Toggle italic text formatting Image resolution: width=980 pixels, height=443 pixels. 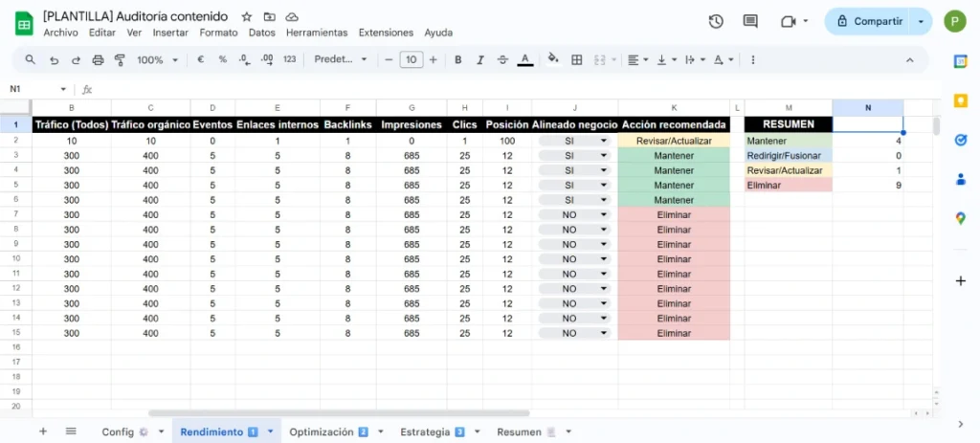pyautogui.click(x=480, y=60)
